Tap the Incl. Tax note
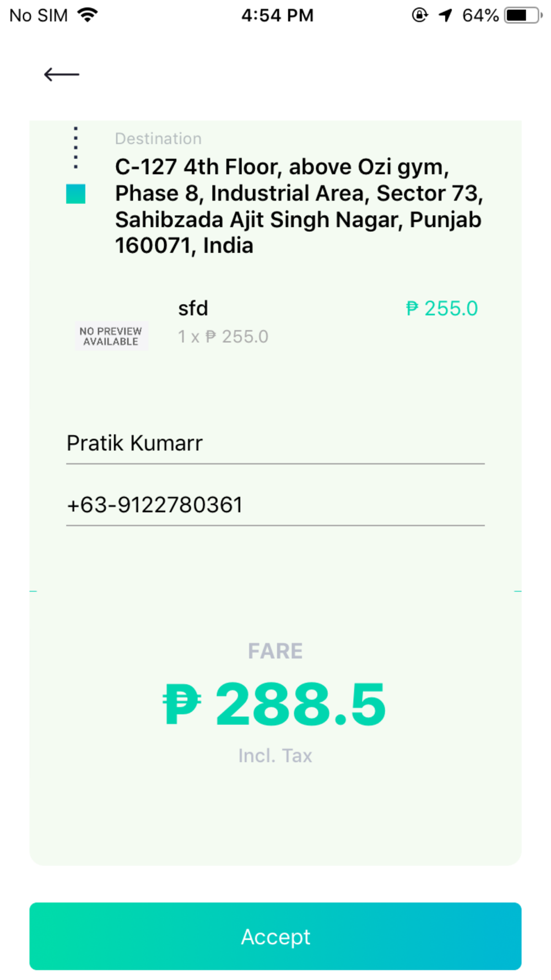Viewport: 551px width, 980px height. tap(275, 756)
